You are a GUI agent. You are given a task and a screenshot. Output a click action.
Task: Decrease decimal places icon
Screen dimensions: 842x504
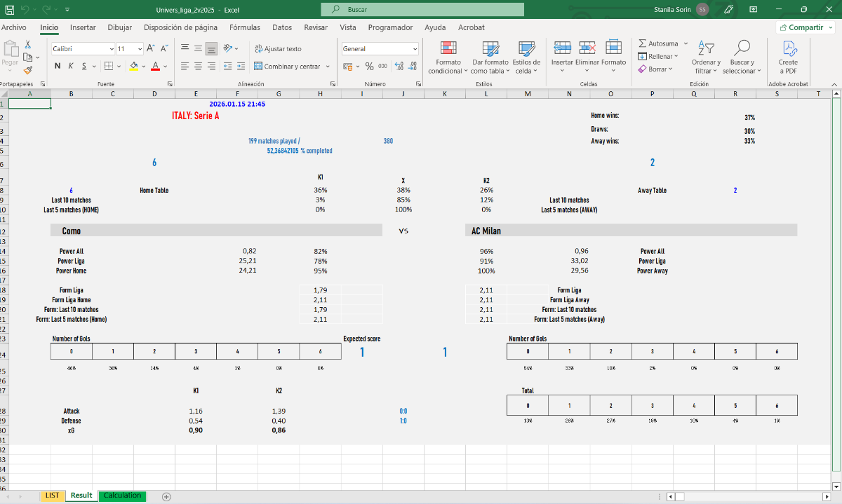click(413, 66)
